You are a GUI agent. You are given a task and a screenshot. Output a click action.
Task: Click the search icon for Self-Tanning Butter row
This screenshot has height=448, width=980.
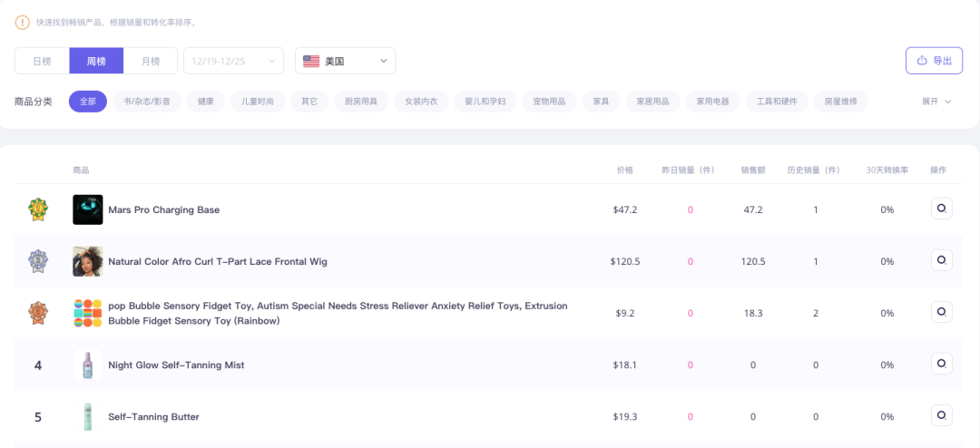(941, 415)
